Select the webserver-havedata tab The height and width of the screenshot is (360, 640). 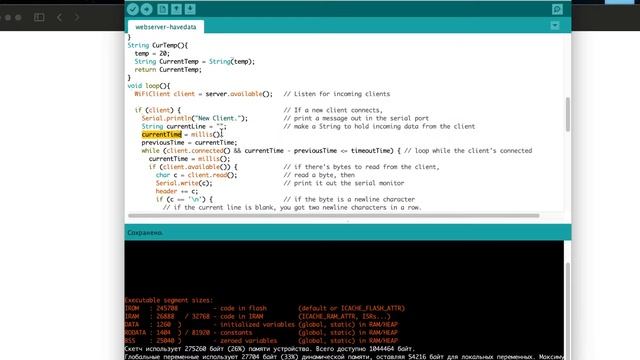[x=166, y=27]
